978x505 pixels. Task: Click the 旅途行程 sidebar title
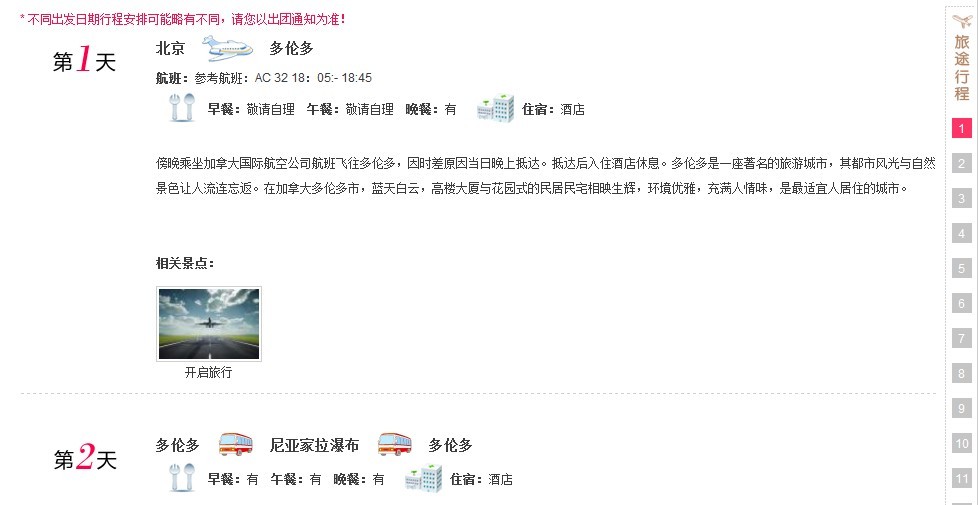pos(962,68)
